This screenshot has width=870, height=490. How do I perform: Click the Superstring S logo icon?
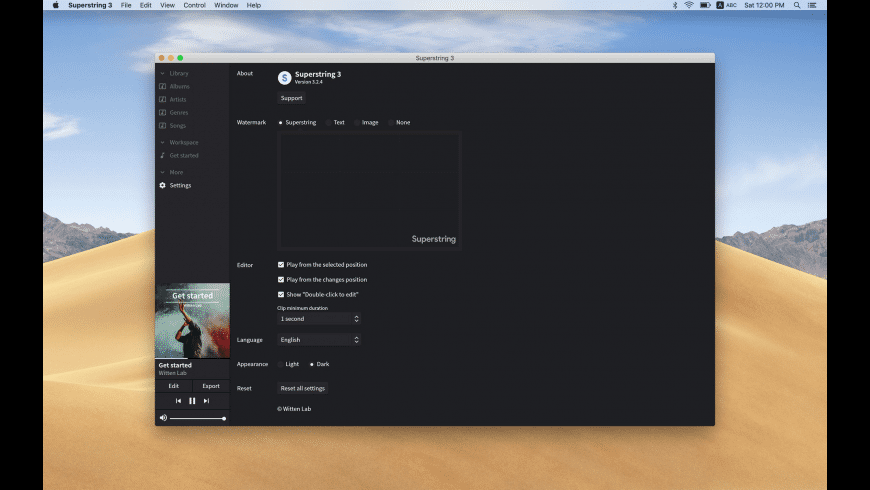click(x=285, y=78)
